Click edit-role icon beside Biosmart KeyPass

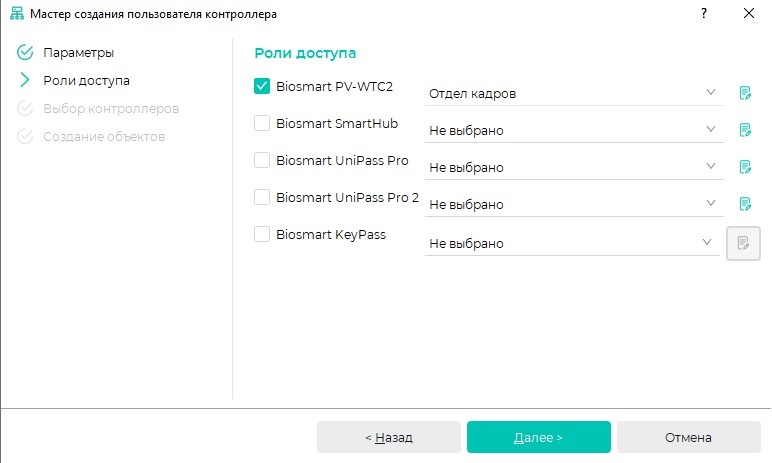click(743, 243)
